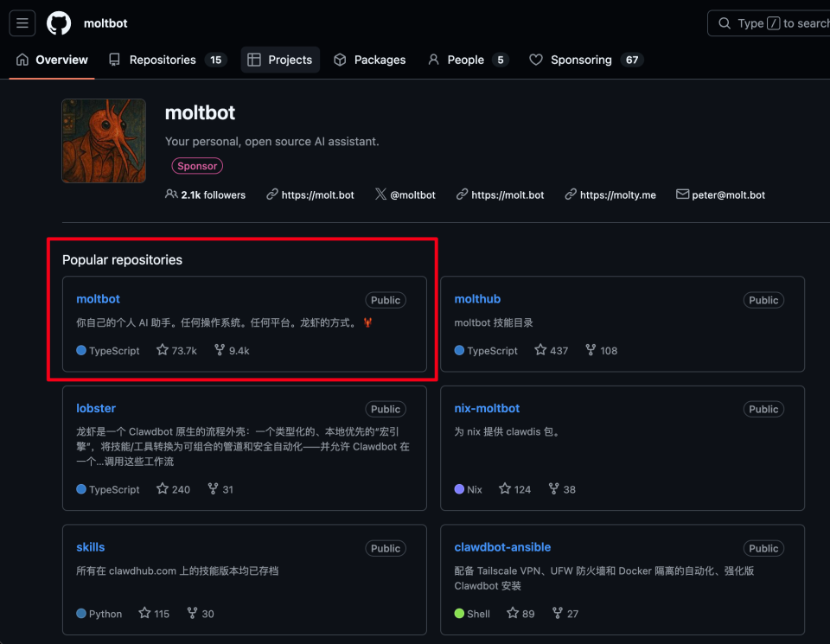Click the GitHub Octocat logo
Viewport: 830px width, 644px height.
coord(59,23)
